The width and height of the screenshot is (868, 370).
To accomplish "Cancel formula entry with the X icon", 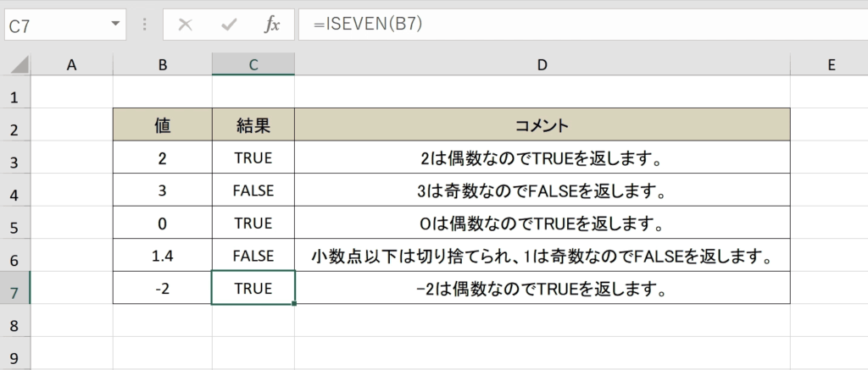I will (x=186, y=25).
